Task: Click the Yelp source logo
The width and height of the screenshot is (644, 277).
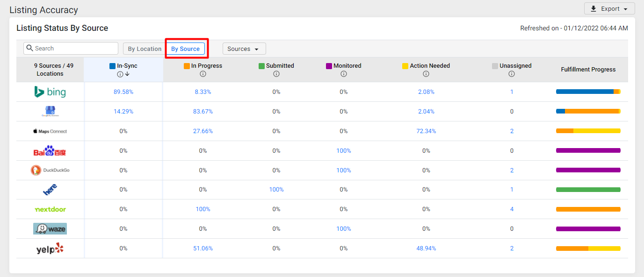Action: (x=50, y=249)
